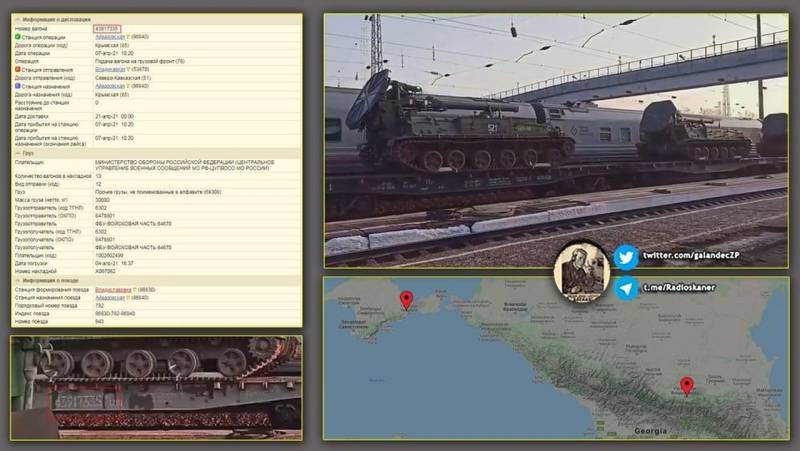Open t.me/Radioskaner link text

point(679,288)
